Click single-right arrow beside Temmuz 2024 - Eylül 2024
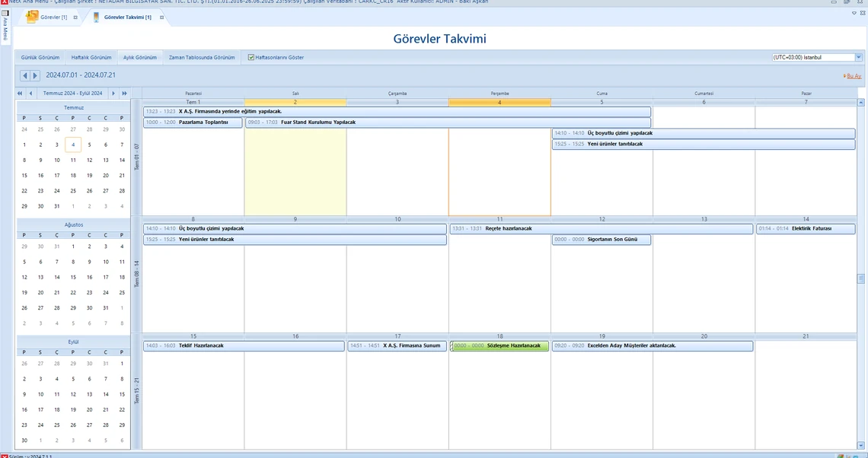Viewport: 868px width, 458px height. click(x=113, y=93)
